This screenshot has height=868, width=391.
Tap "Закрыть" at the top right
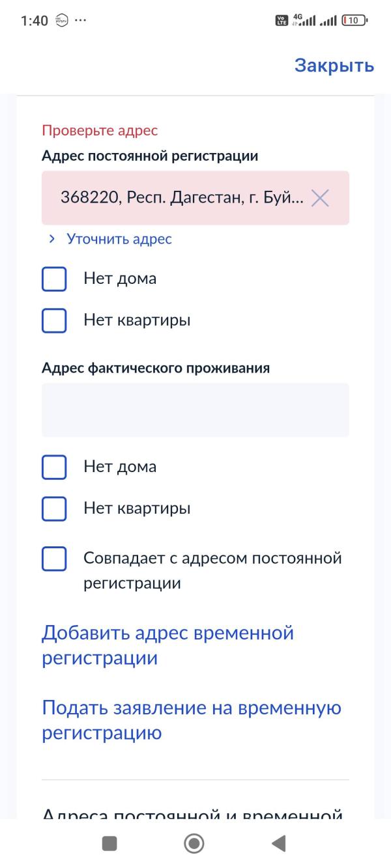334,64
